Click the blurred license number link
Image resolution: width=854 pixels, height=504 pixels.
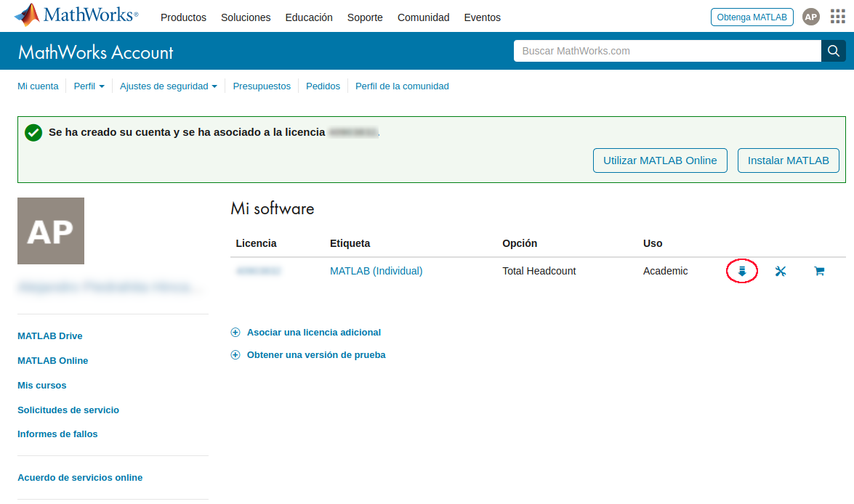tap(258, 271)
